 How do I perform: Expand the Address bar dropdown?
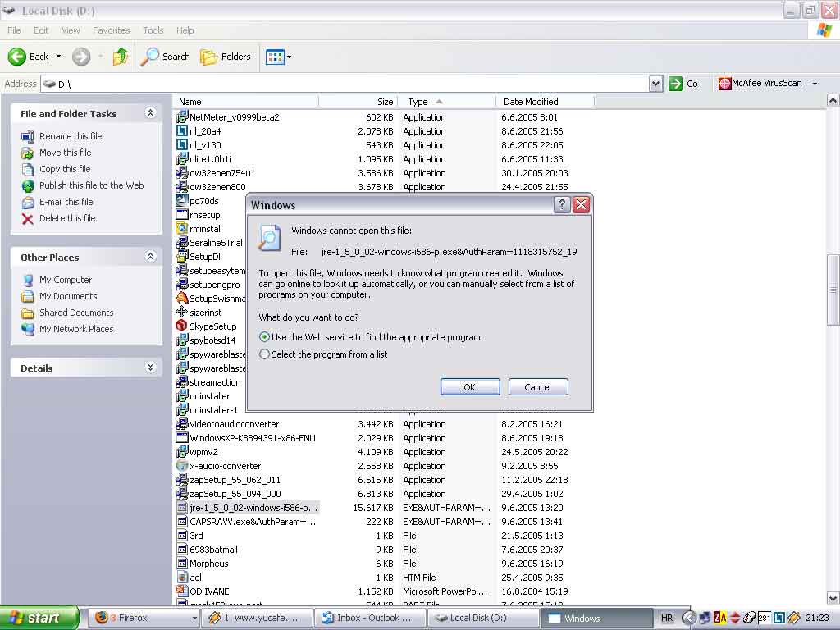[655, 84]
